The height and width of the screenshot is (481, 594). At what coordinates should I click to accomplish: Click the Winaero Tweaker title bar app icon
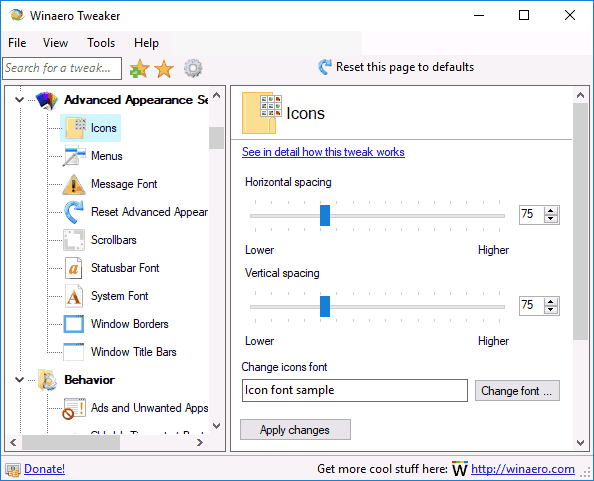tap(17, 16)
